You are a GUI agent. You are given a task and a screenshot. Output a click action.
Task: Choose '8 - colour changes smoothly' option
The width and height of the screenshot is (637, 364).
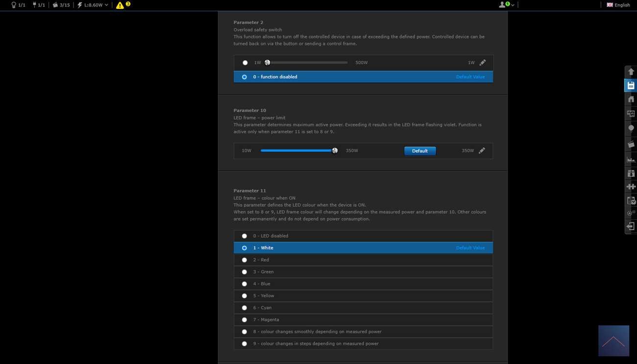[245, 332]
